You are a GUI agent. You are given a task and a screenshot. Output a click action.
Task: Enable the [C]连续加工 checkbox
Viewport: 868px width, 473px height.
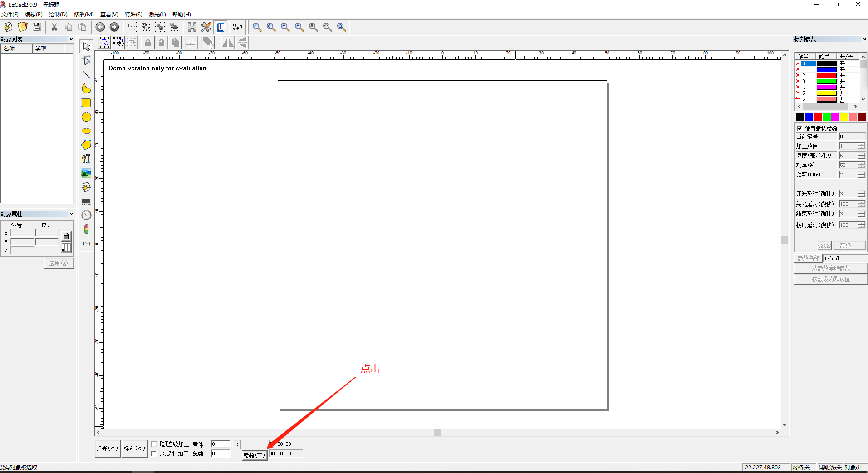coord(154,444)
